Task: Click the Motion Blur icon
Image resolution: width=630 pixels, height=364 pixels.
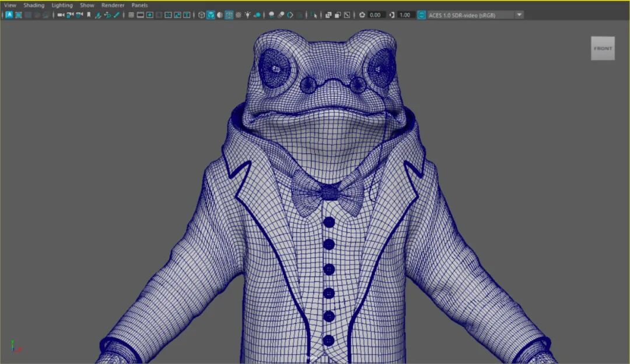Action: click(x=281, y=15)
